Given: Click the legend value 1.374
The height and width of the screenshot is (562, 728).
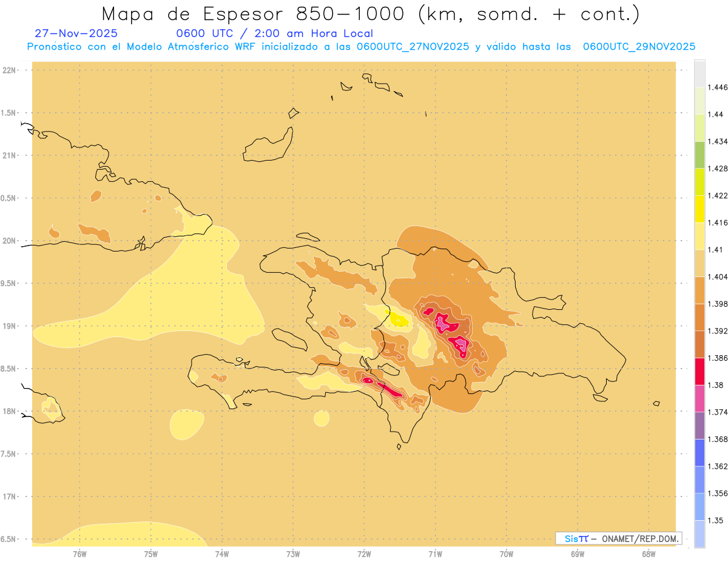Looking at the screenshot, I should coord(718,412).
